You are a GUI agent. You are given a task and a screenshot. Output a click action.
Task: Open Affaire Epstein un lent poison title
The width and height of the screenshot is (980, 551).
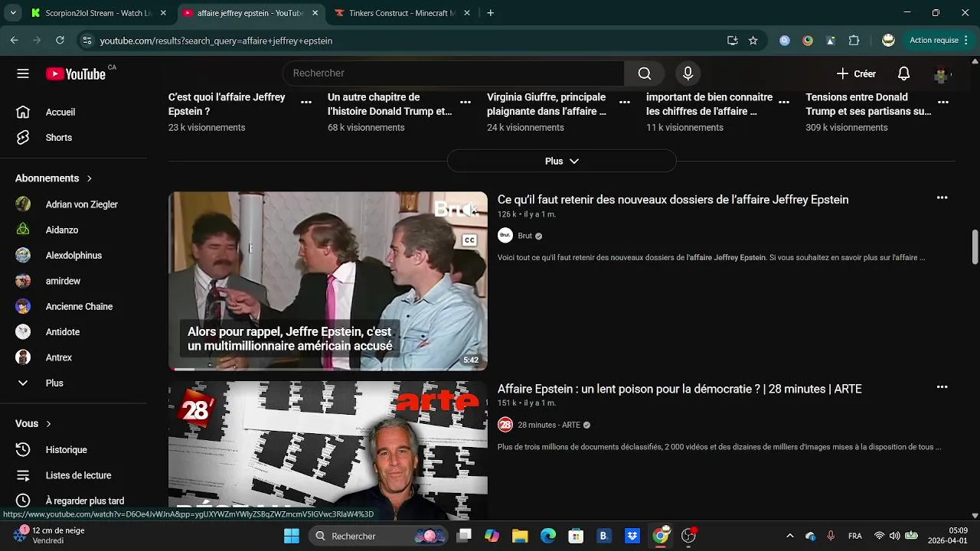680,389
